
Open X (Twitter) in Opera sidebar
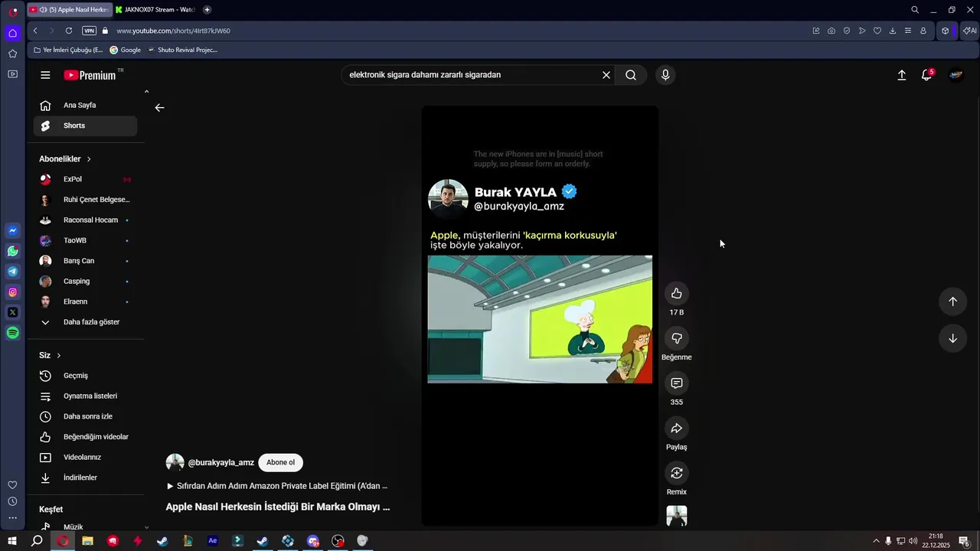[x=13, y=312]
